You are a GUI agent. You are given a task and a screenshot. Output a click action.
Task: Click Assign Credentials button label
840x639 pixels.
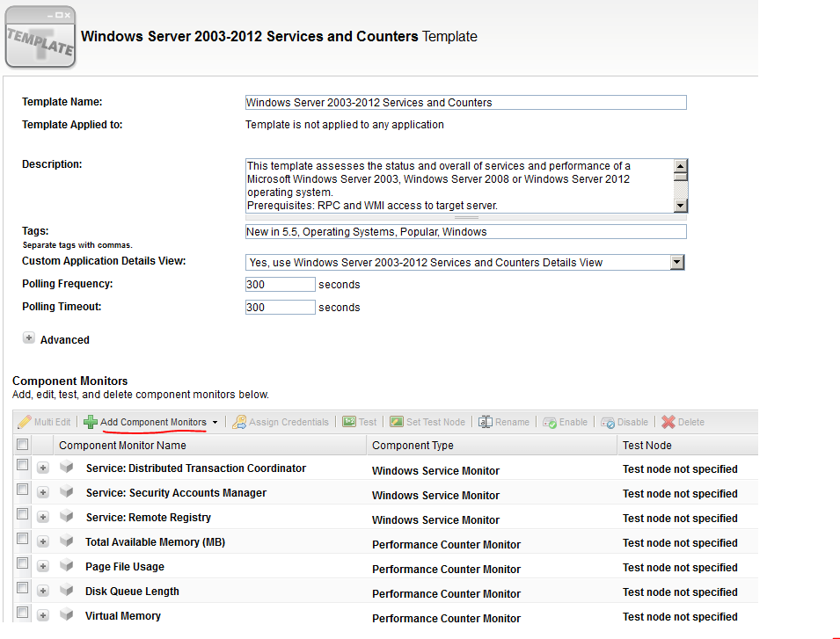[289, 422]
